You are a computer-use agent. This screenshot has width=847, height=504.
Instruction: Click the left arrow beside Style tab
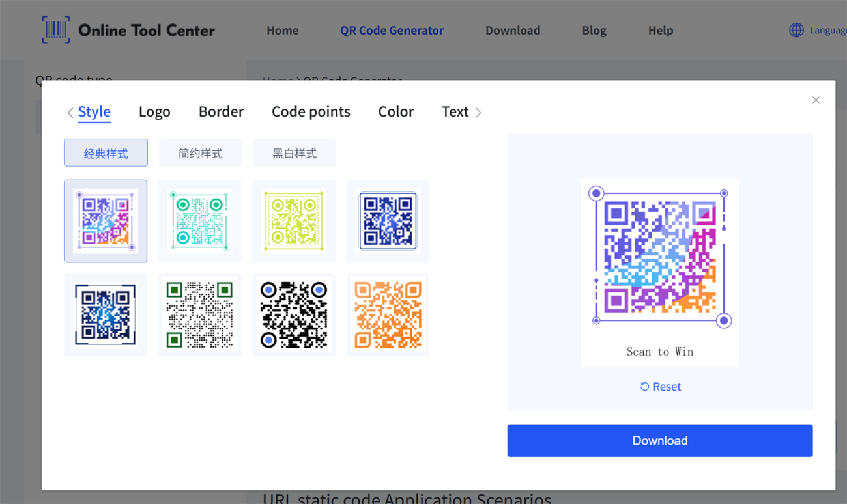click(x=70, y=113)
